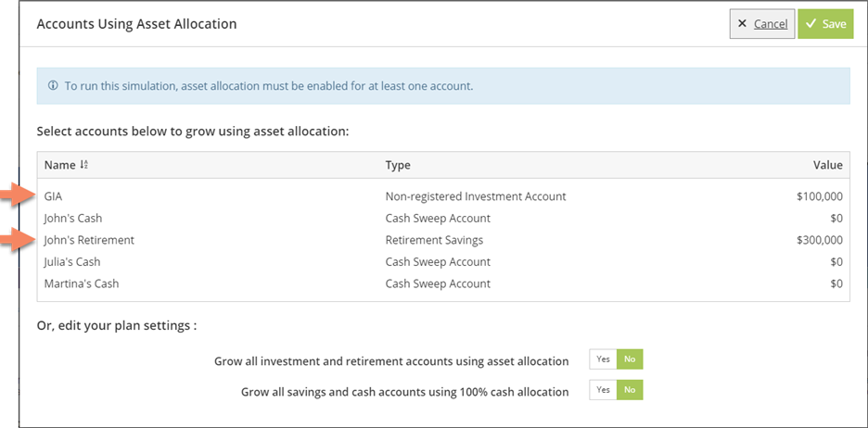Click the sort arrows icon beside Name
The height and width of the screenshot is (428, 868).
(x=84, y=165)
